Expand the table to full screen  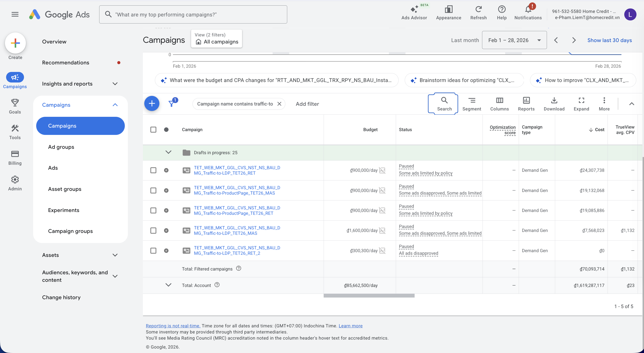coord(581,104)
